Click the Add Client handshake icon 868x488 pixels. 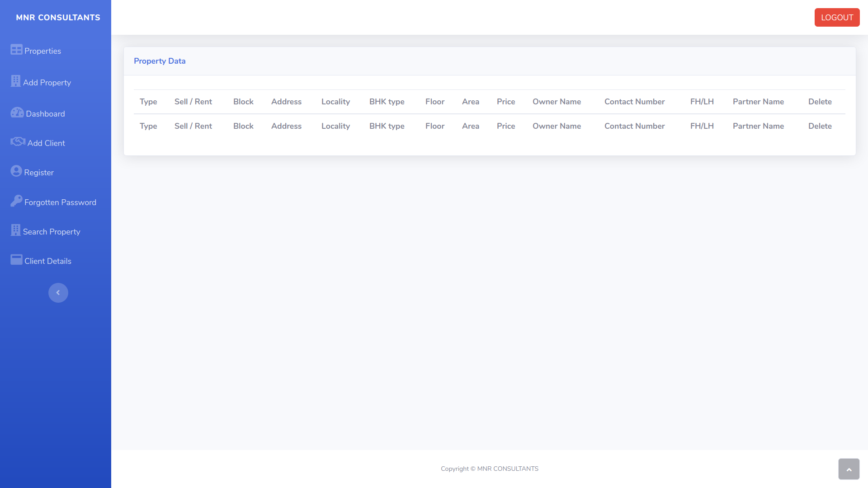(x=18, y=142)
